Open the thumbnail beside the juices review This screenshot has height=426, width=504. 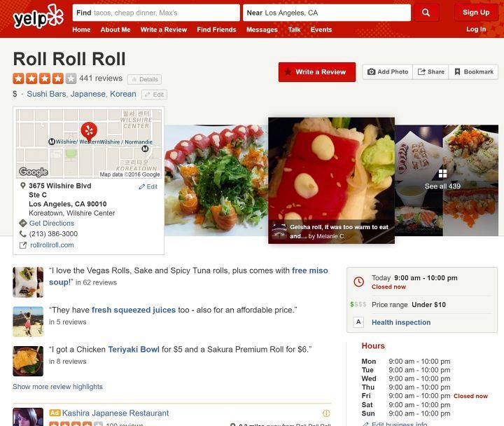pos(28,322)
